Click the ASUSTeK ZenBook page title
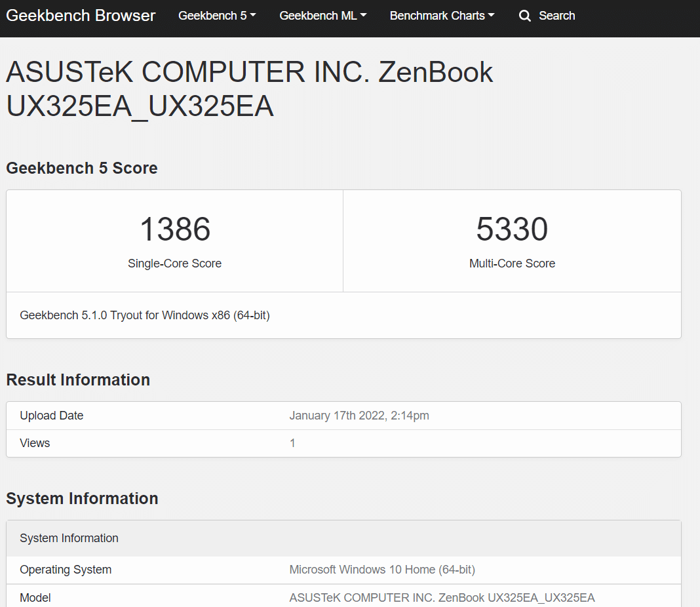The height and width of the screenshot is (607, 700). click(x=250, y=89)
